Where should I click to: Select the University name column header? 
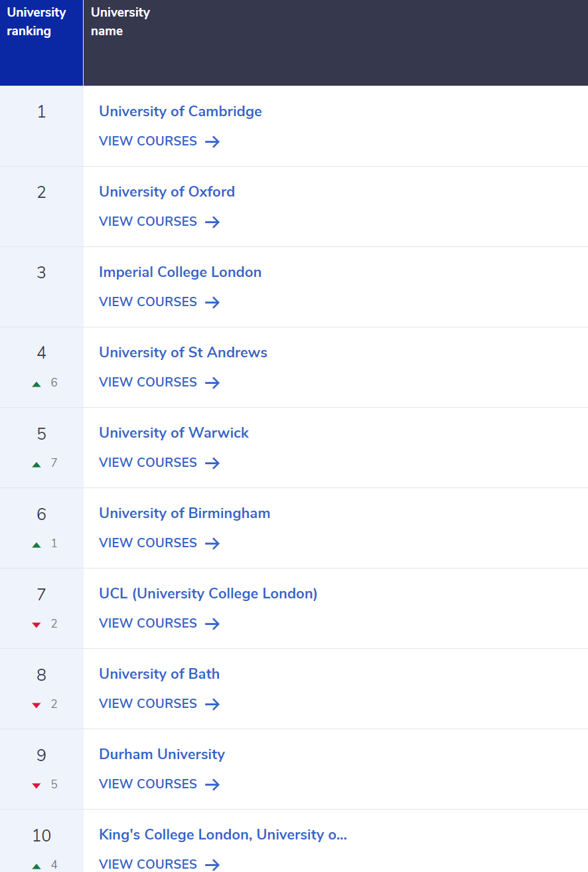[x=120, y=22]
